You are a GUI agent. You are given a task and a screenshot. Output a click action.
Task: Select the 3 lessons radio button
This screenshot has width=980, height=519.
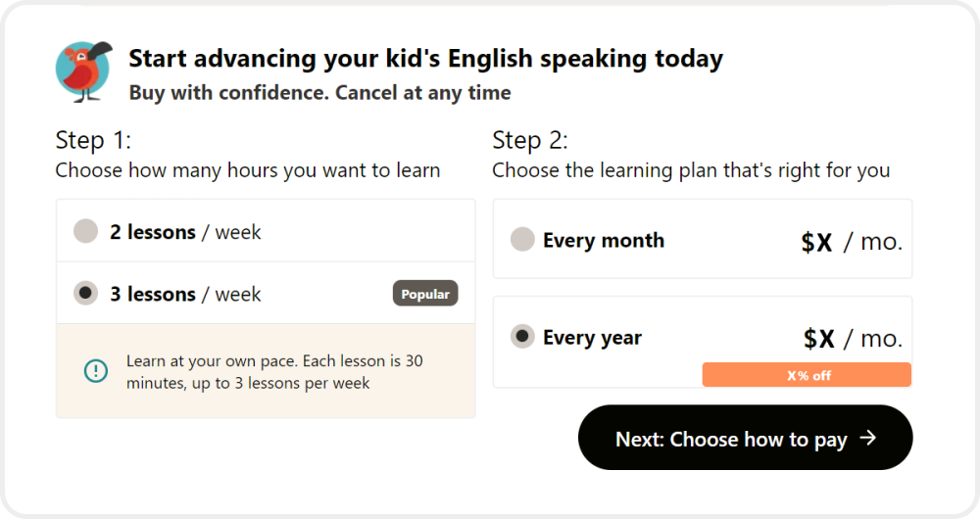click(86, 293)
